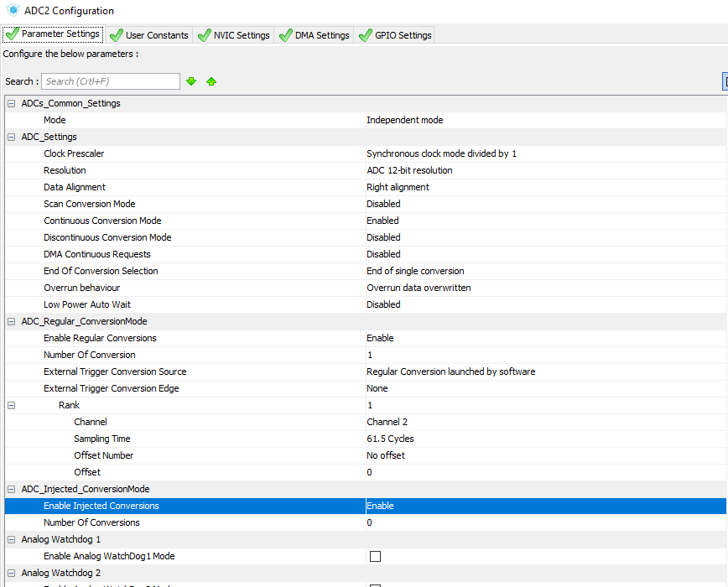The width and height of the screenshot is (728, 587).
Task: Collapse the ADCs_Common_Settings section
Action: 11,103
